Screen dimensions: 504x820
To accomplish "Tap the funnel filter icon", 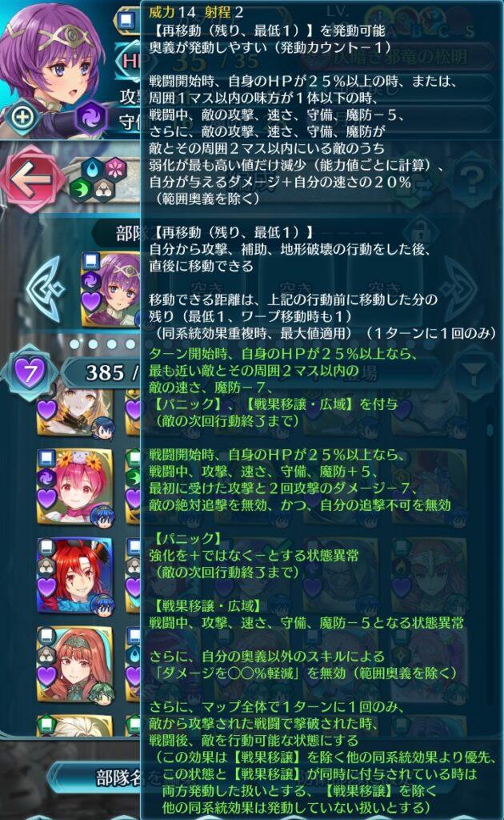I will coord(474,372).
